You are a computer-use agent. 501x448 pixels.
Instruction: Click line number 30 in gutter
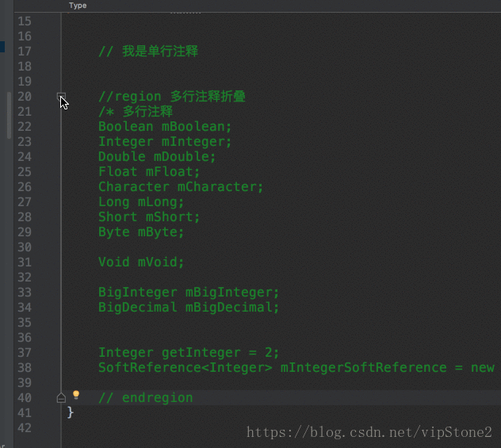coord(25,247)
